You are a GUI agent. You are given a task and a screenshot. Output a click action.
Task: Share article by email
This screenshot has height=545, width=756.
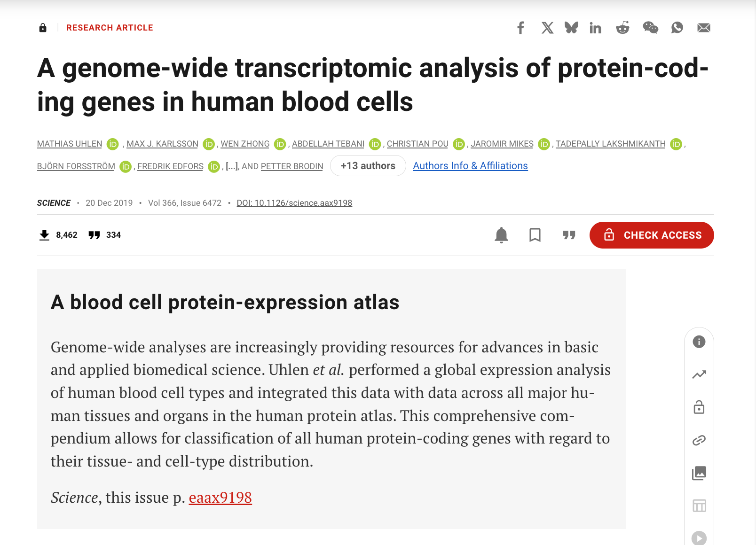click(x=704, y=28)
